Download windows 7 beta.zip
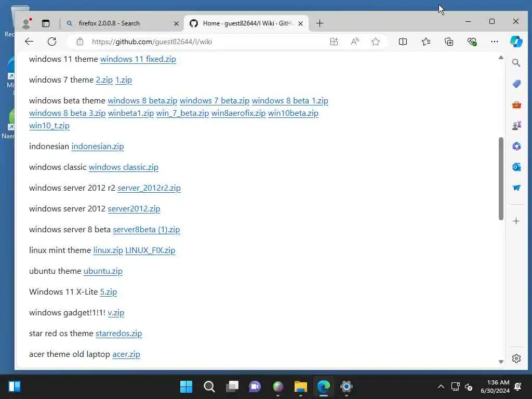This screenshot has height=399, width=532. click(215, 101)
